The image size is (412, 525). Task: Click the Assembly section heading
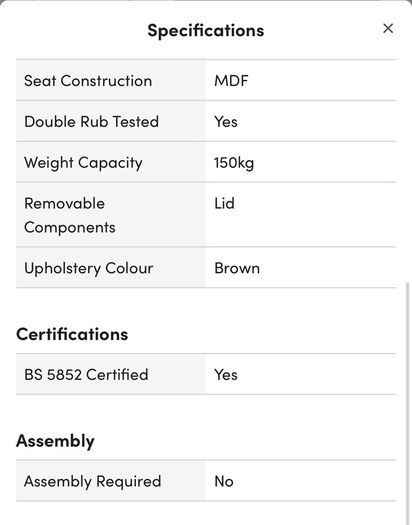click(x=55, y=441)
